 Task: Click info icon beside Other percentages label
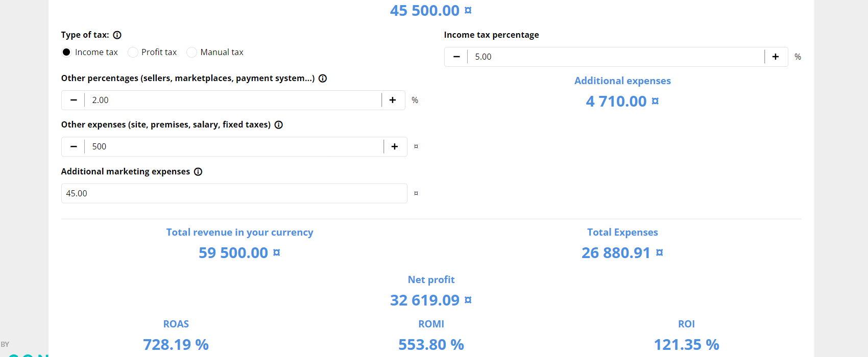click(323, 79)
